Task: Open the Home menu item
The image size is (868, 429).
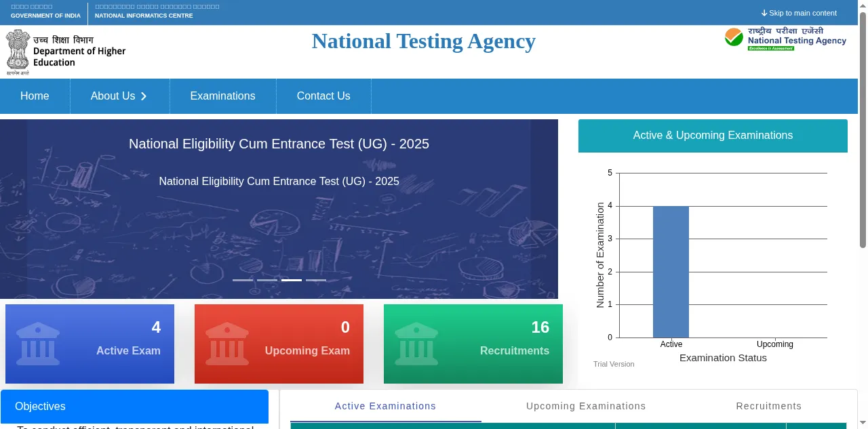Action: (35, 96)
